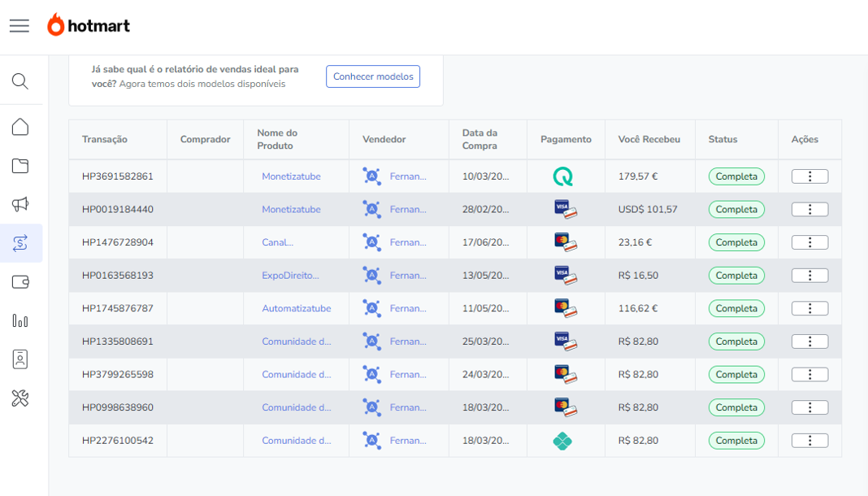Image resolution: width=868 pixels, height=496 pixels.
Task: Open the Canal... product link
Action: (x=277, y=242)
